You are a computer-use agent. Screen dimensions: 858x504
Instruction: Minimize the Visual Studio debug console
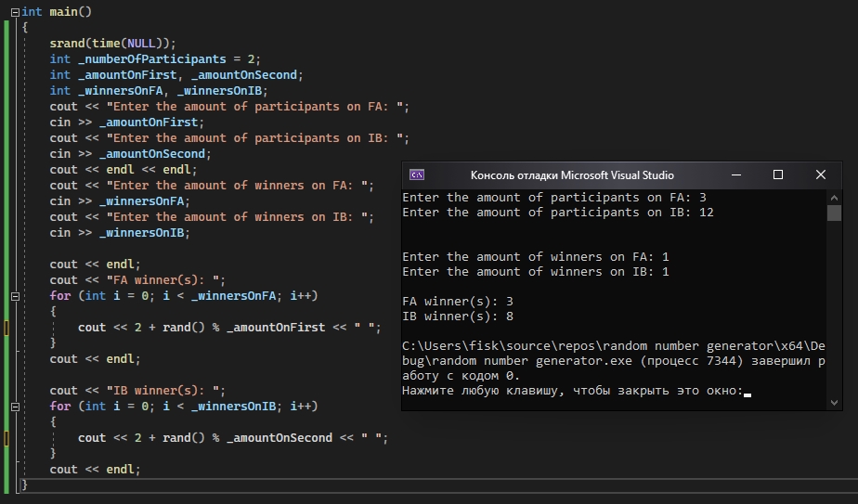tap(735, 174)
